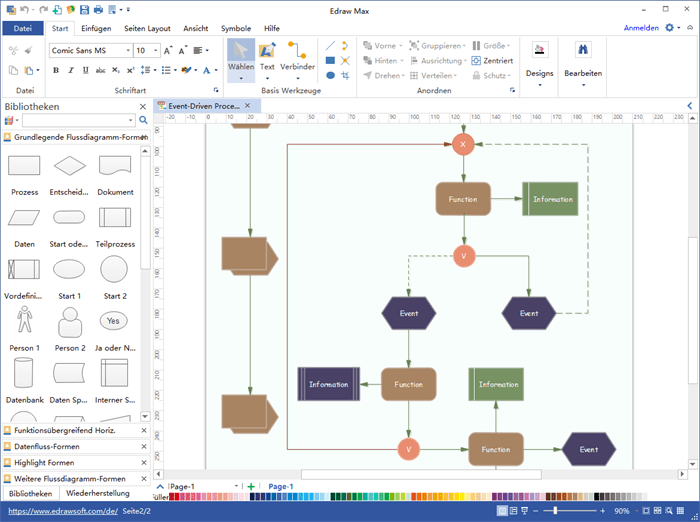
Task: Click the horizontal canvas scrollbar
Action: tap(421, 474)
